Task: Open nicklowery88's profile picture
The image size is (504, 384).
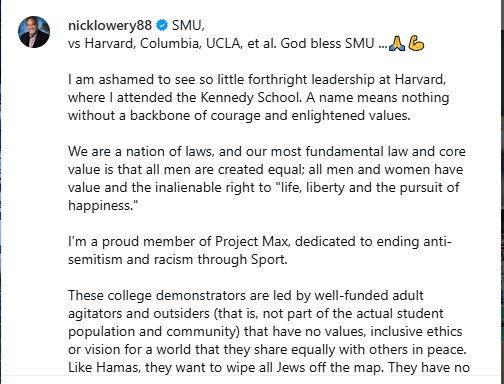Action: (34, 32)
